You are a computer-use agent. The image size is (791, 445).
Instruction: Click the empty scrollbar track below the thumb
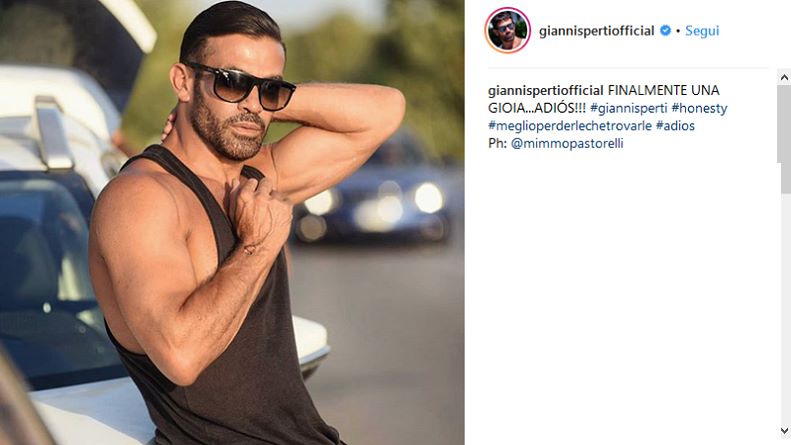tap(785, 308)
